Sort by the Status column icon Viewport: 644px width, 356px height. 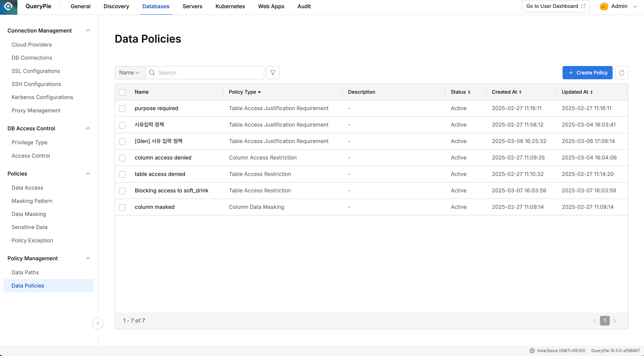point(469,92)
